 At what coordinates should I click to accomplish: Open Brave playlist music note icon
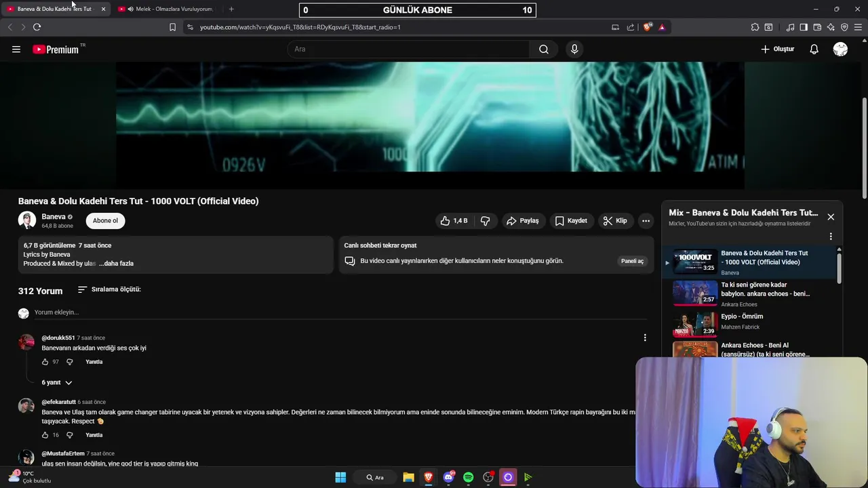(x=790, y=27)
